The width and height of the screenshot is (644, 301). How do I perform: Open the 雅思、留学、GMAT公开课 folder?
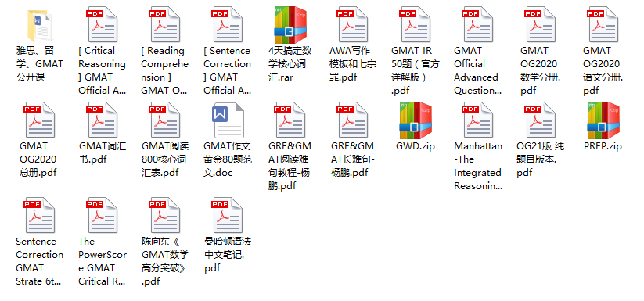coord(40,26)
